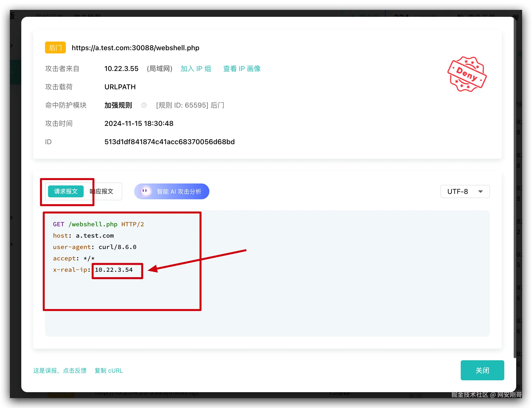
Task: Expand the bottom left sidebar chevron
Action: pos(11,244)
